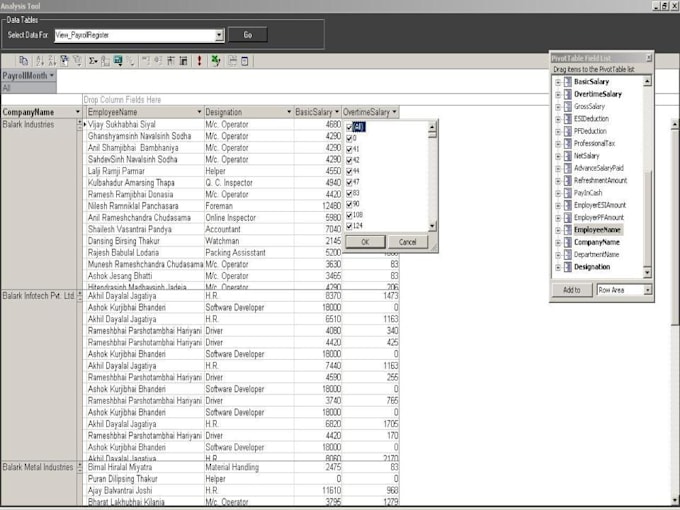Expand the Designation node in the field list
680x510 pixels.
[x=558, y=267]
